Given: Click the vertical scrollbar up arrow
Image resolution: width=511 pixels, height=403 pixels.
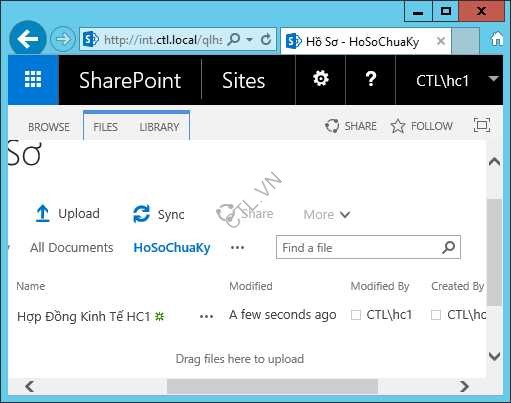Looking at the screenshot, I should (494, 162).
